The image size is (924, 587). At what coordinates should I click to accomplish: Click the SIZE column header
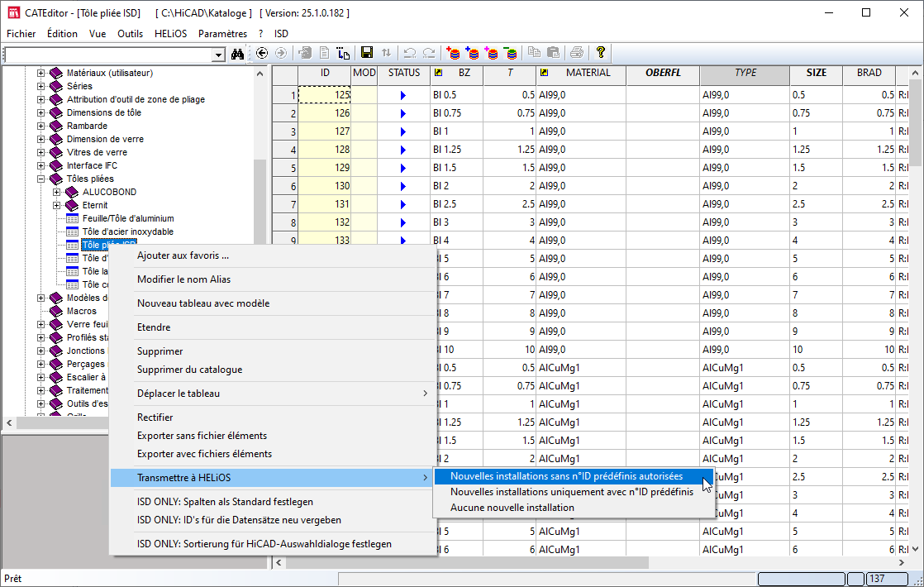click(816, 73)
